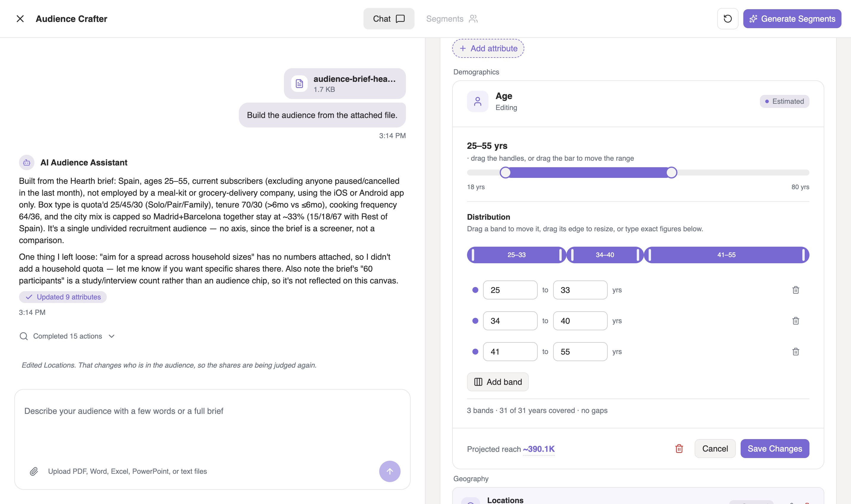Click the Geography section label
The image size is (851, 504).
tap(471, 479)
